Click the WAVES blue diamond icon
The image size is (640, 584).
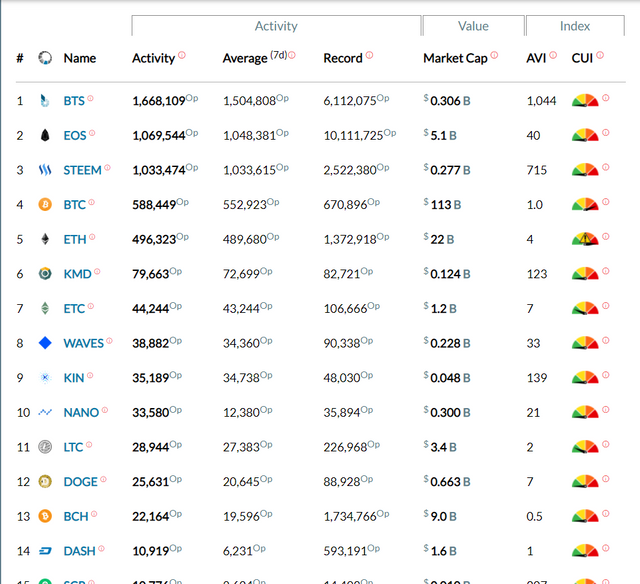[45, 343]
